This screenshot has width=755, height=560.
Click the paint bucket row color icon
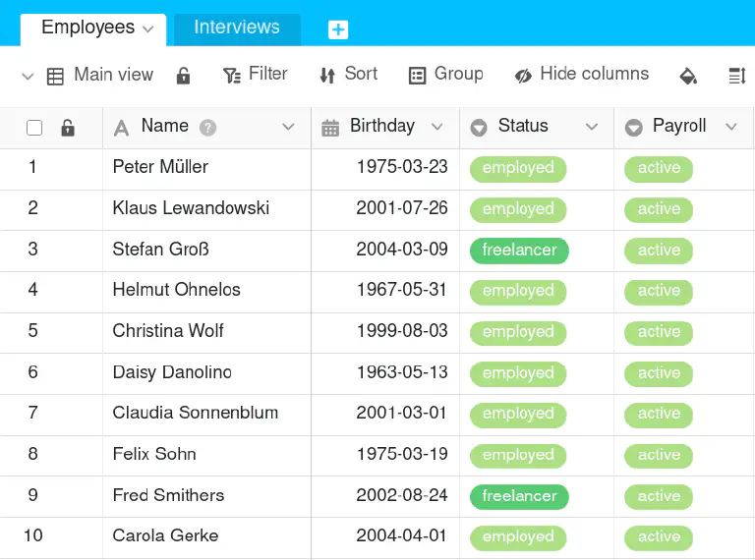[x=688, y=75]
